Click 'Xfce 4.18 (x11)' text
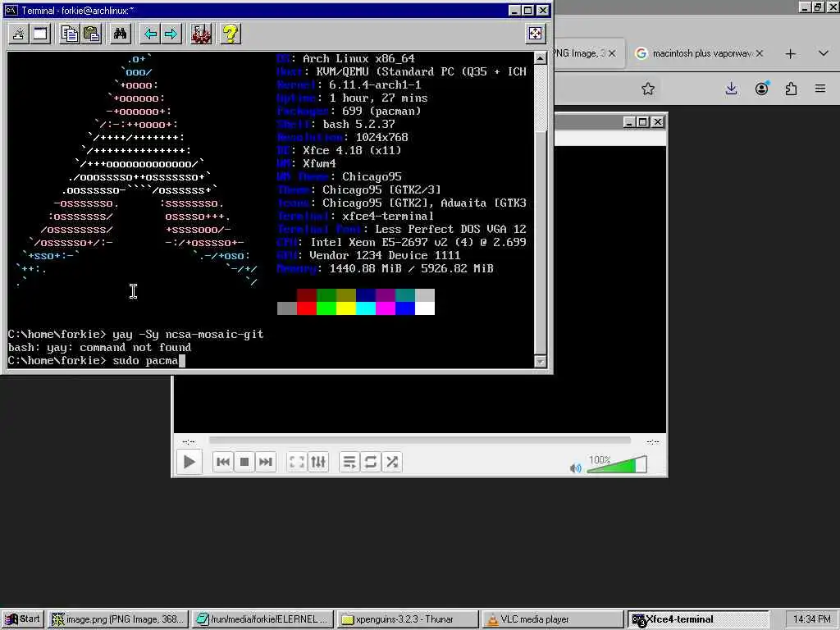 click(x=352, y=151)
